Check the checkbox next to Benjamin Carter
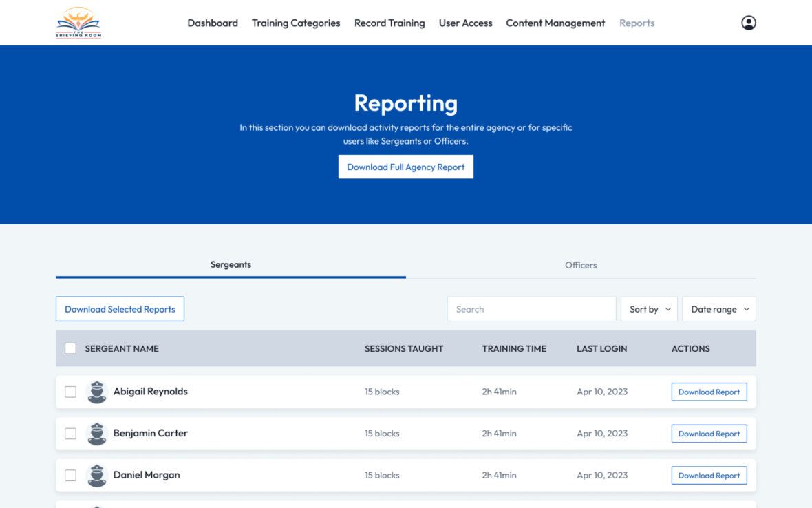812x508 pixels. 70,433
